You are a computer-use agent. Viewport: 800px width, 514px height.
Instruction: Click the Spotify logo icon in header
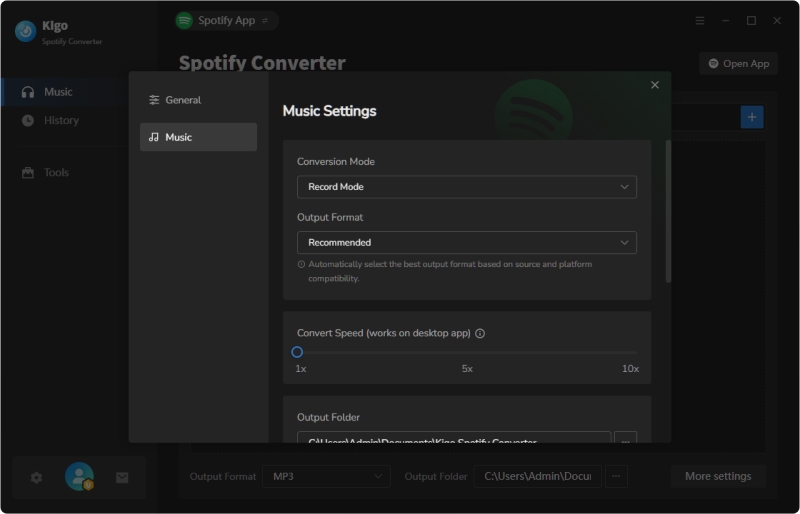[184, 20]
